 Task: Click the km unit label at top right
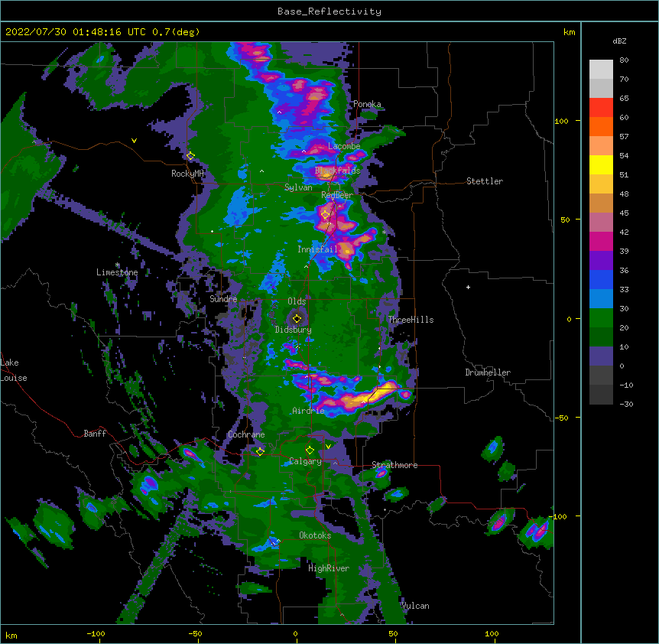pos(570,32)
